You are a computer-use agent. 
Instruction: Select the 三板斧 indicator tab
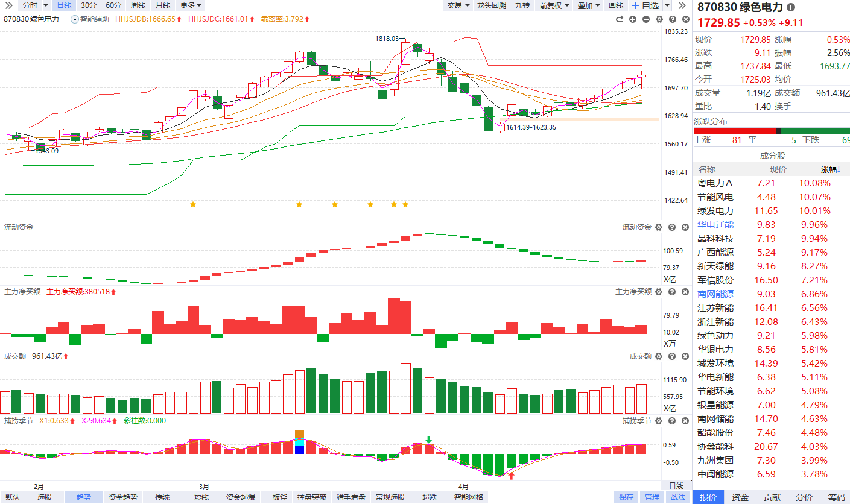click(276, 497)
